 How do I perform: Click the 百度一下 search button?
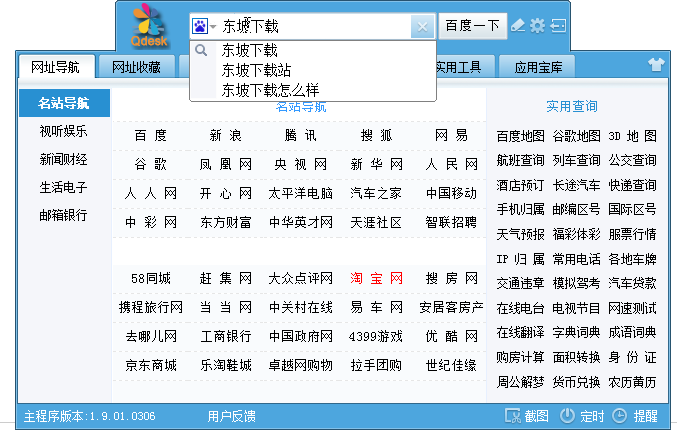(x=472, y=26)
